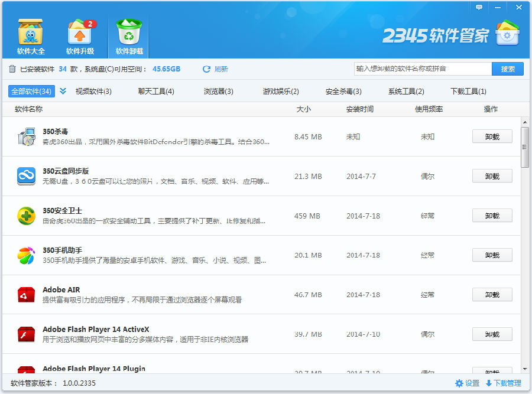The image size is (532, 394).
Task: Switch to the 游戏娱乐(2) category
Action: 281,91
